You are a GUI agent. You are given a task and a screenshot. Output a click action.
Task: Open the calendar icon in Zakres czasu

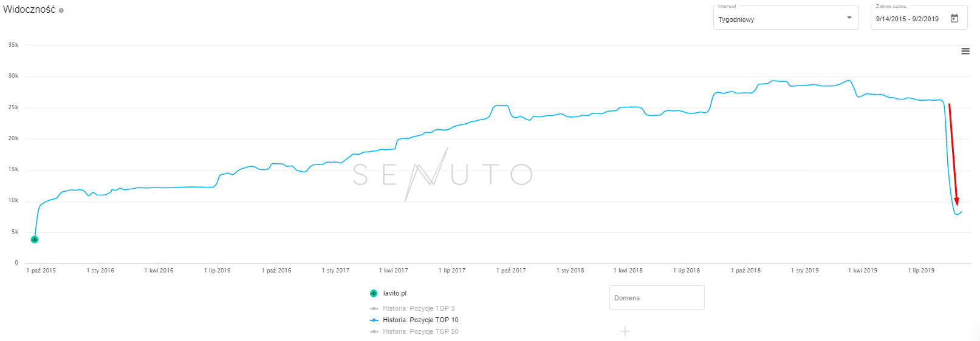(x=954, y=19)
